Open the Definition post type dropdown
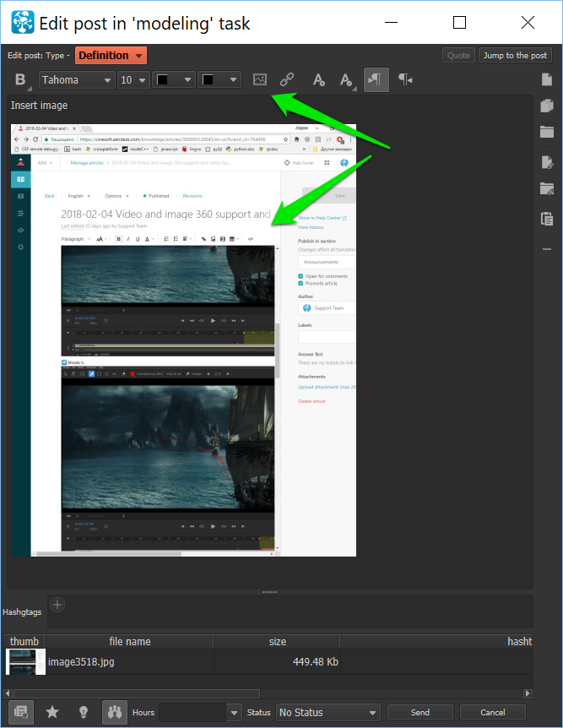Screen dimensions: 563x728 pos(111,55)
